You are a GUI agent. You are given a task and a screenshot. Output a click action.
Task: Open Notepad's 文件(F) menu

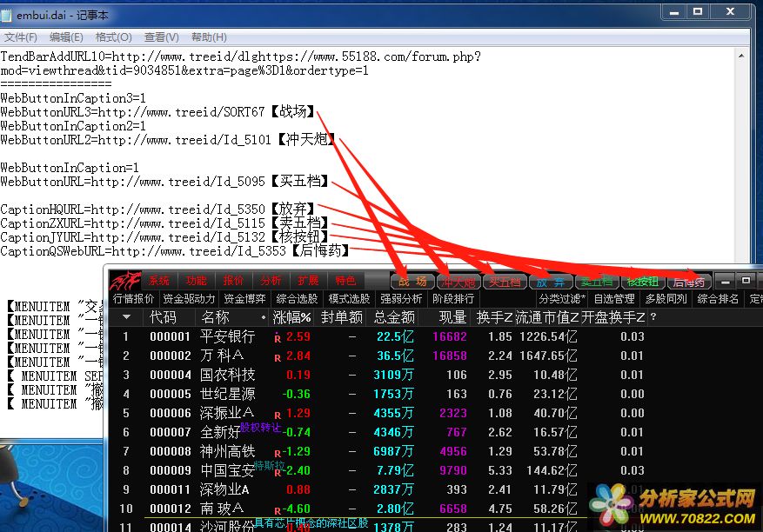click(x=20, y=37)
